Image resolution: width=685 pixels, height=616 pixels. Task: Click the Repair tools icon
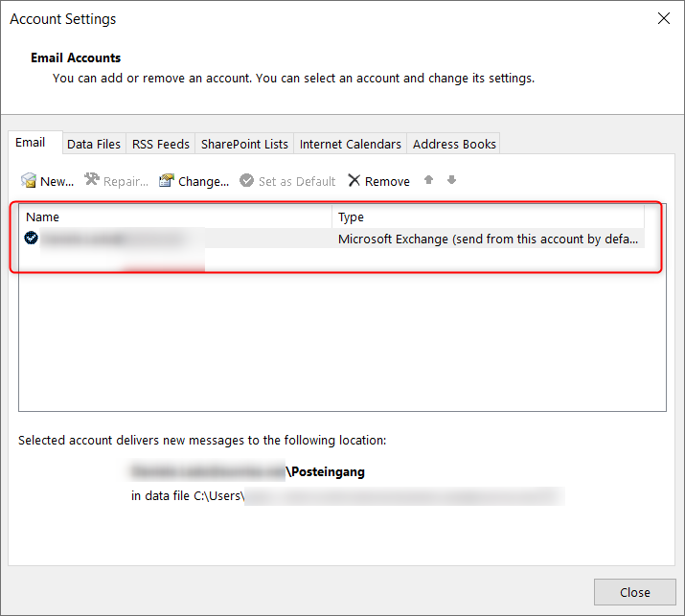[92, 180]
